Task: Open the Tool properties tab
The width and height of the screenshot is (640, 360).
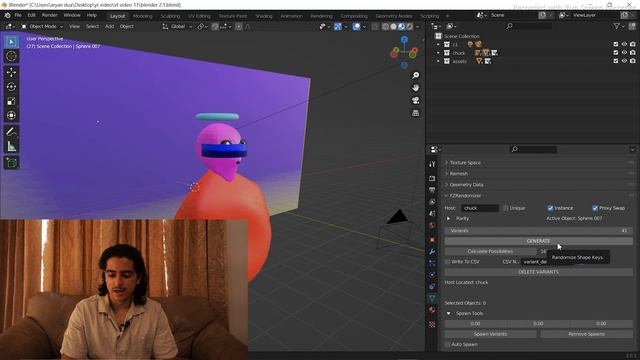Action: [x=432, y=164]
